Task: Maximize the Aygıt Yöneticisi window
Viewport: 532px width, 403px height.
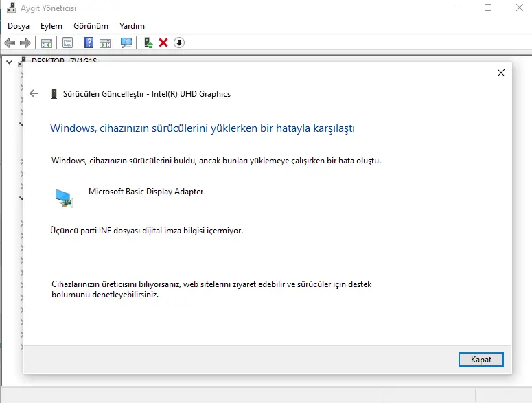Action: 488,8
